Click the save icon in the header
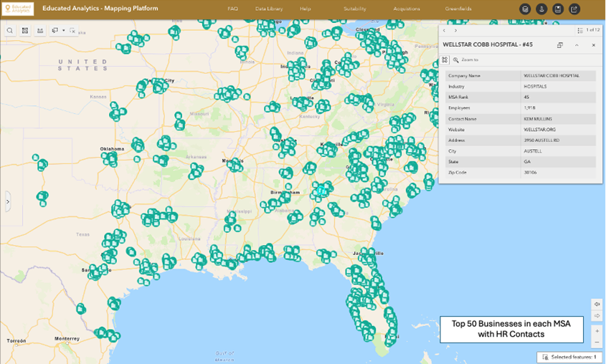The height and width of the screenshot is (364, 606). (x=558, y=9)
